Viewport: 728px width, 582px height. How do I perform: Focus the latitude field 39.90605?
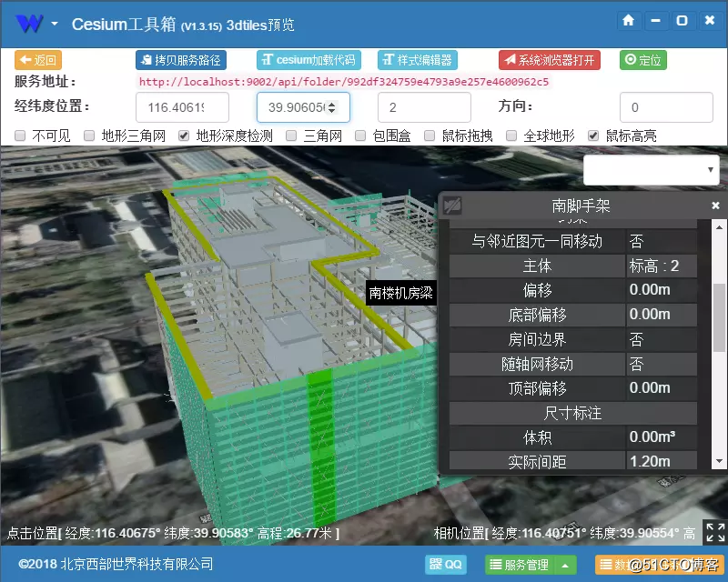pyautogui.click(x=303, y=107)
